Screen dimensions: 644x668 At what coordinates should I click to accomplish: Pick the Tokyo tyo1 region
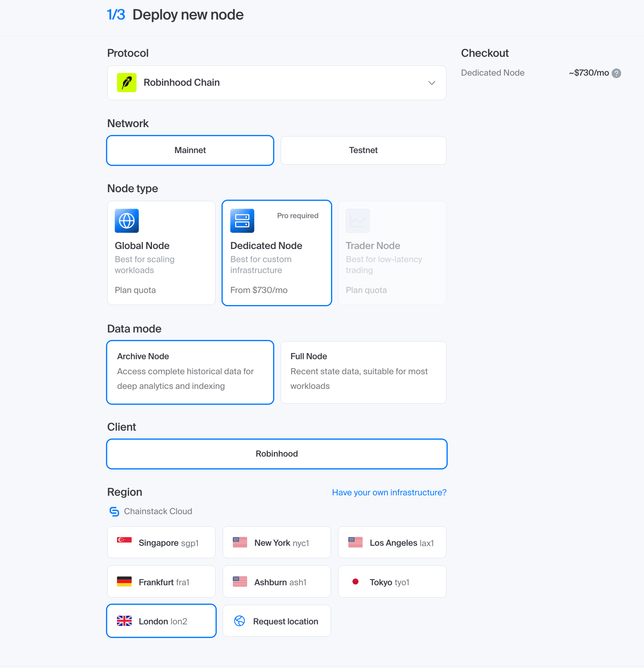pos(392,582)
